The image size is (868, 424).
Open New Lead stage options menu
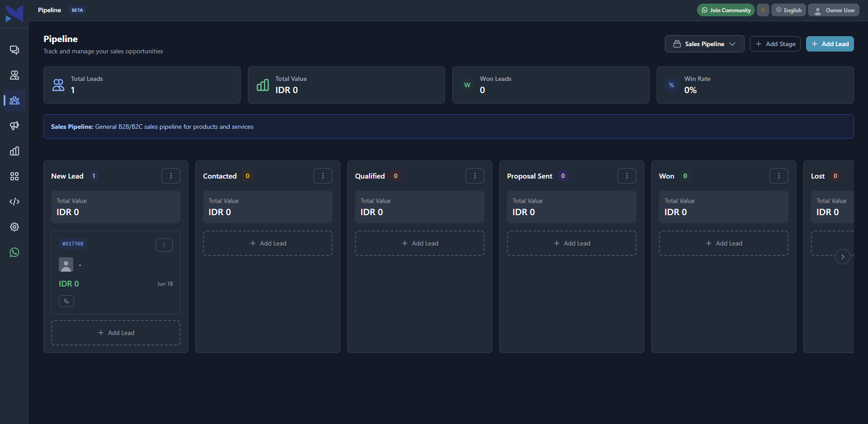tap(171, 176)
